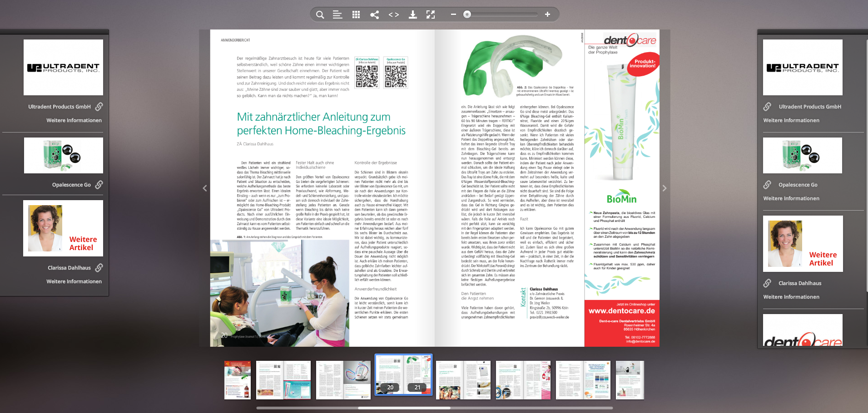Click link icon beside right Ultradent Products GmbH
This screenshot has width=868, height=413.
767,107
